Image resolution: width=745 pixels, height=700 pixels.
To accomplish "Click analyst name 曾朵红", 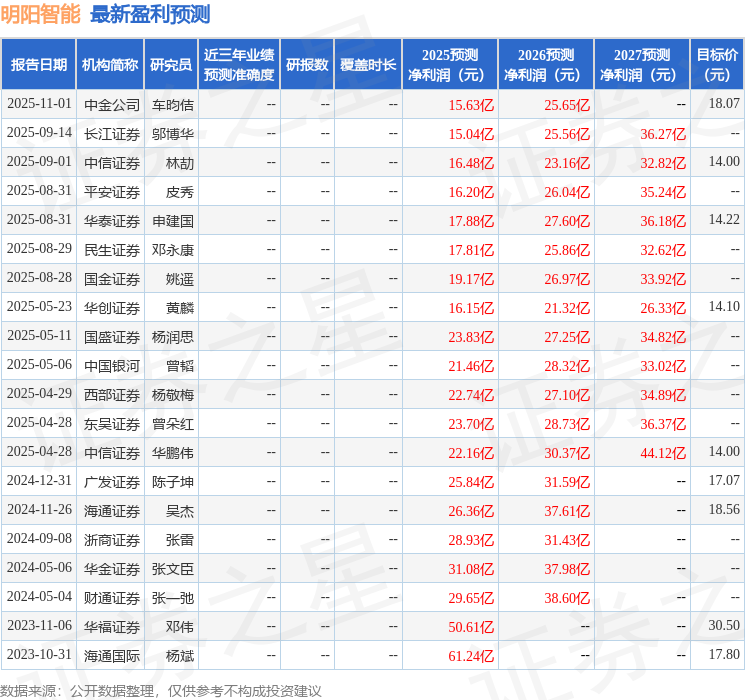I will (x=173, y=424).
